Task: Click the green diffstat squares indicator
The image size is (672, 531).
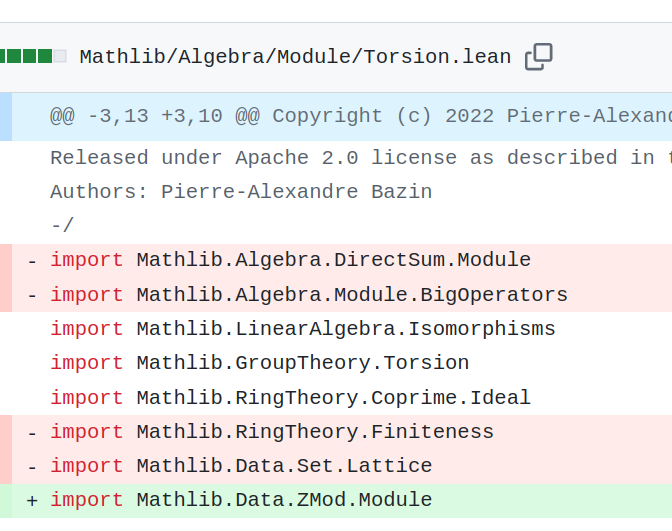Action: [x=33, y=56]
